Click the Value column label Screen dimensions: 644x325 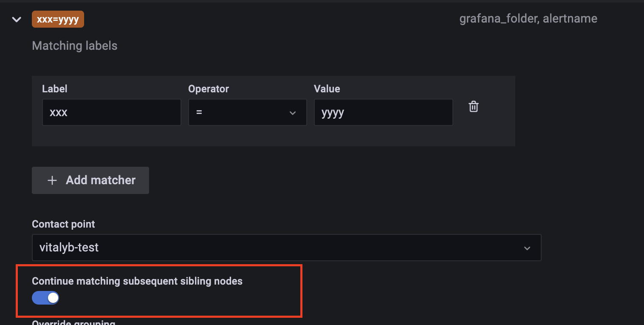point(327,88)
